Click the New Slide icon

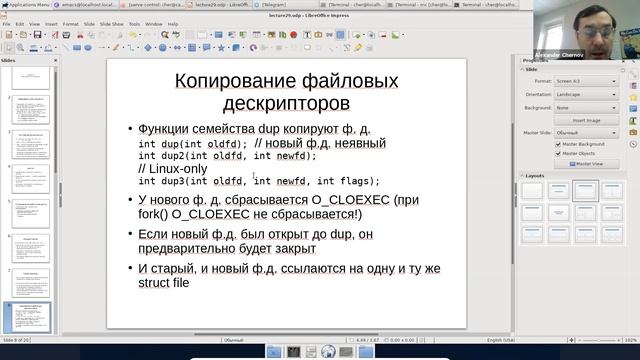tap(356, 35)
